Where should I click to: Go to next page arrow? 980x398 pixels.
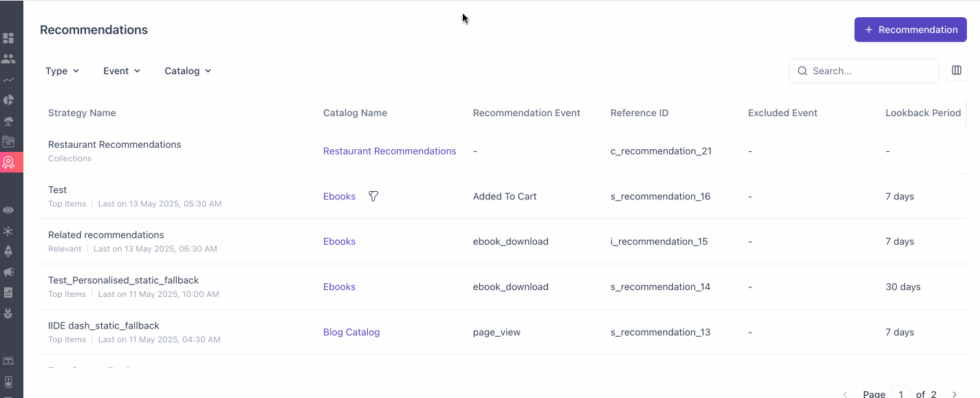(x=955, y=394)
